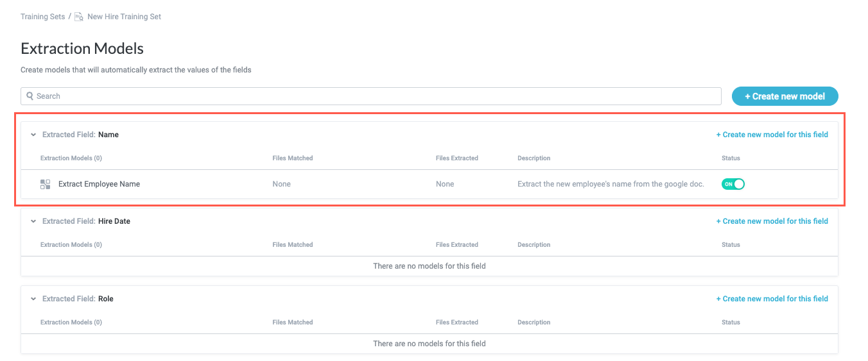The height and width of the screenshot is (361, 868).
Task: Open the Extract Employee Name model
Action: (x=99, y=184)
